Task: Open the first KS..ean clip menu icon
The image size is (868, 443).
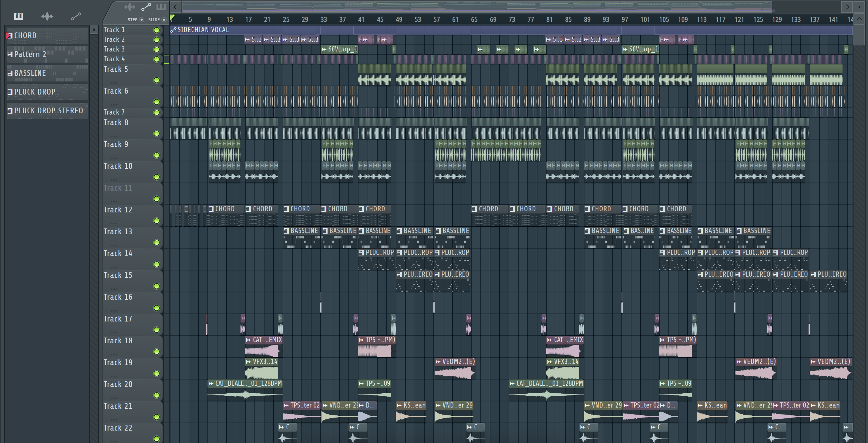Action: coord(399,405)
